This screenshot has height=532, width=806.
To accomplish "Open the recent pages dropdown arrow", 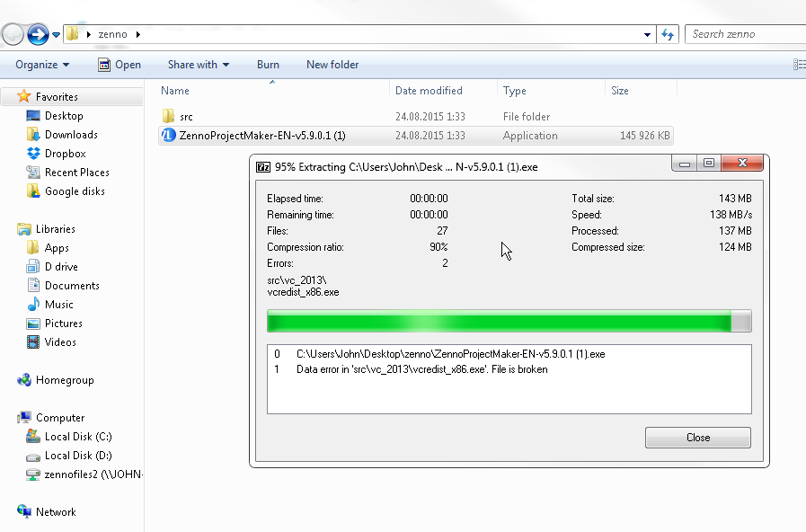I will click(x=56, y=35).
